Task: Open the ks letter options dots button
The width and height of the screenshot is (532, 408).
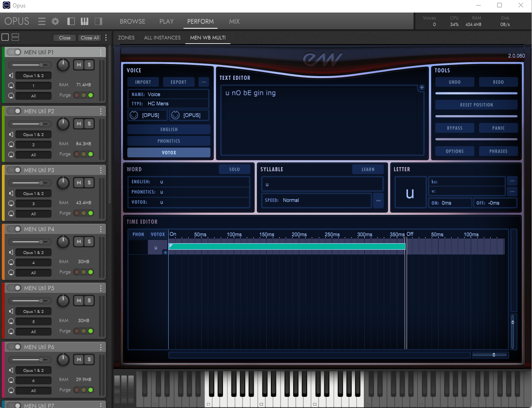Action: [x=512, y=181]
